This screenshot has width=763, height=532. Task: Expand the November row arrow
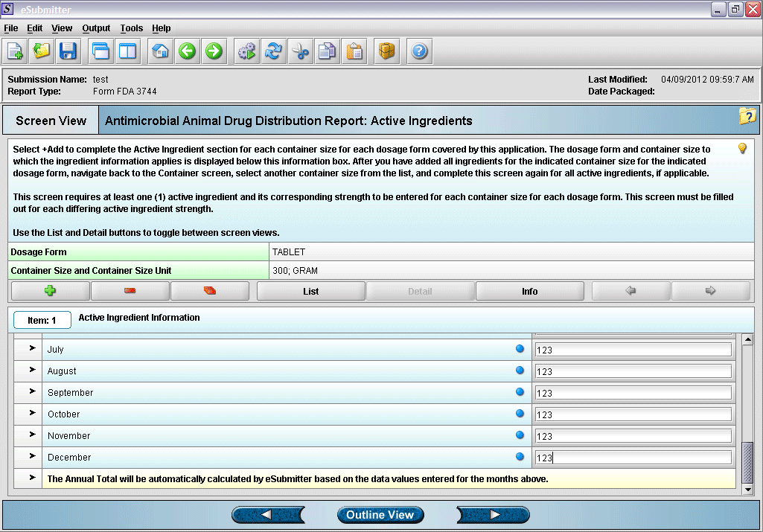point(33,435)
